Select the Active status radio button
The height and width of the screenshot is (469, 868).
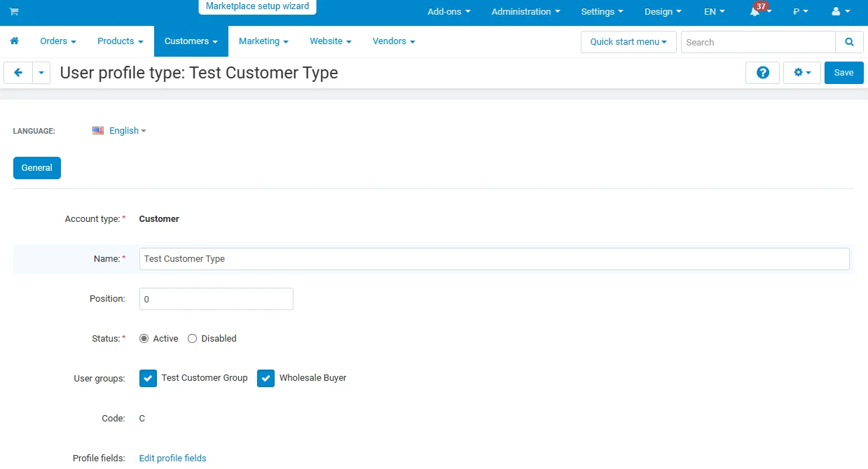(144, 339)
